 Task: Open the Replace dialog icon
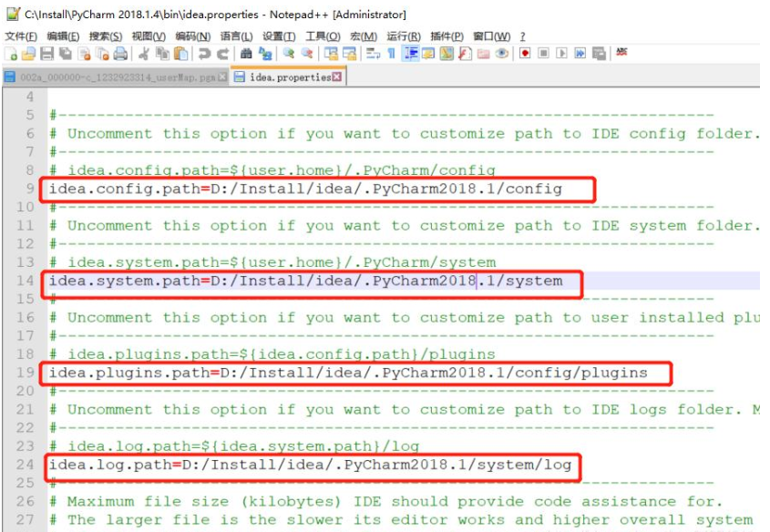click(265, 54)
